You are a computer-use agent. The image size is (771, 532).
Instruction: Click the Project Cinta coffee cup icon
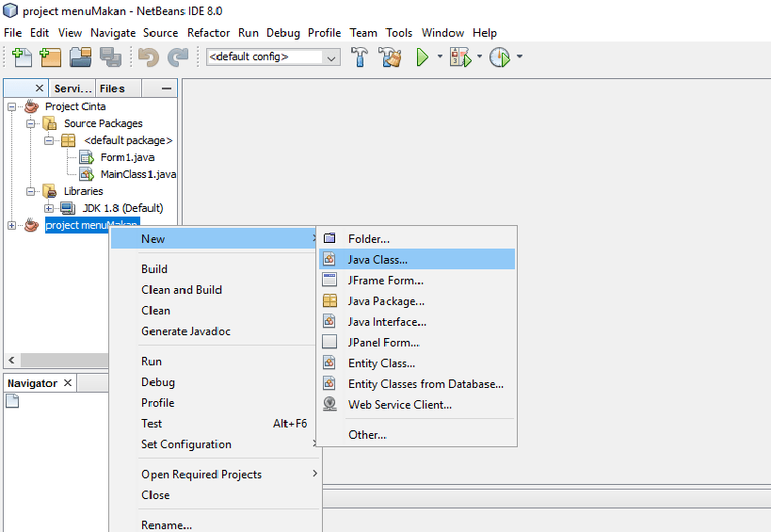(31, 106)
